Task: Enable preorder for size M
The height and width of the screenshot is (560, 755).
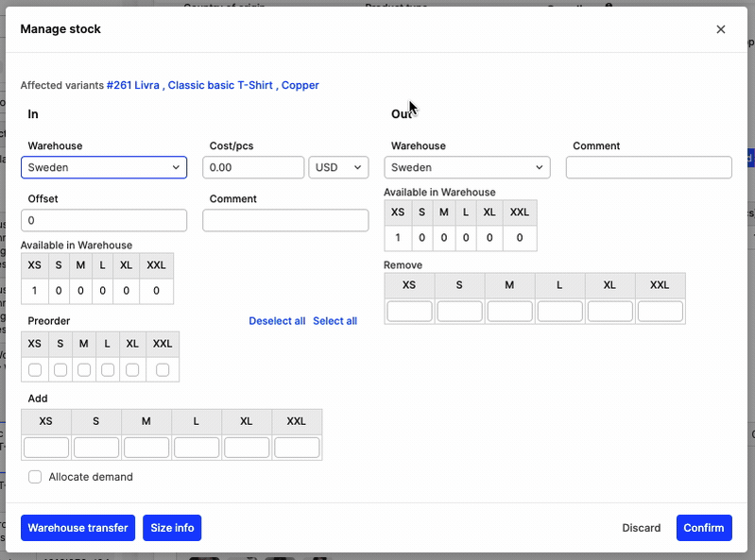Action: click(84, 370)
